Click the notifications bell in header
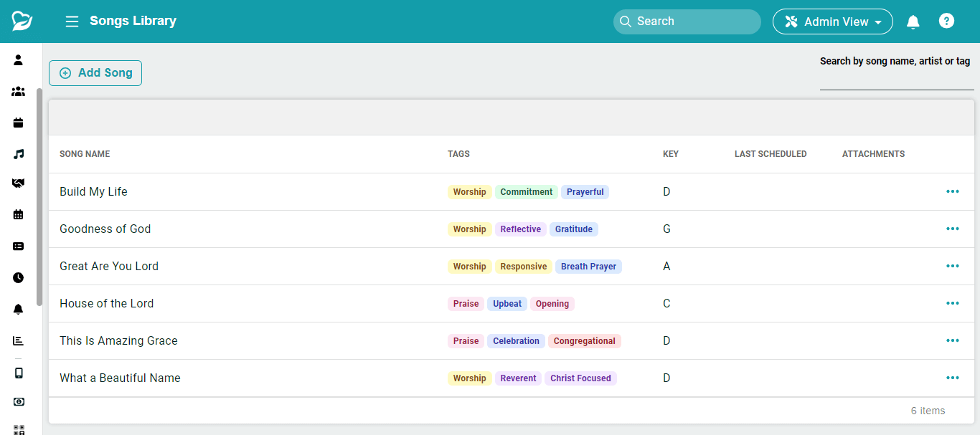The height and width of the screenshot is (435, 980). pyautogui.click(x=913, y=21)
